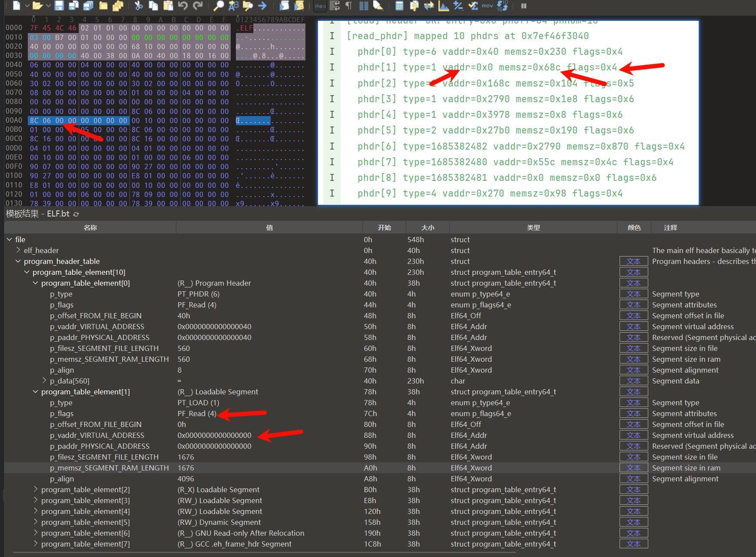Collapse program_table_element[10] array node
The height and width of the screenshot is (557, 756).
[27, 272]
